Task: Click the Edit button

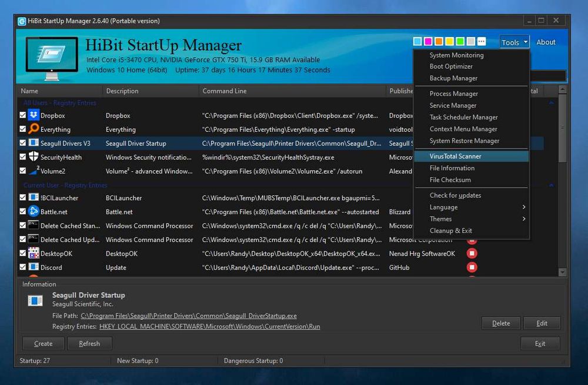Action: coord(542,323)
